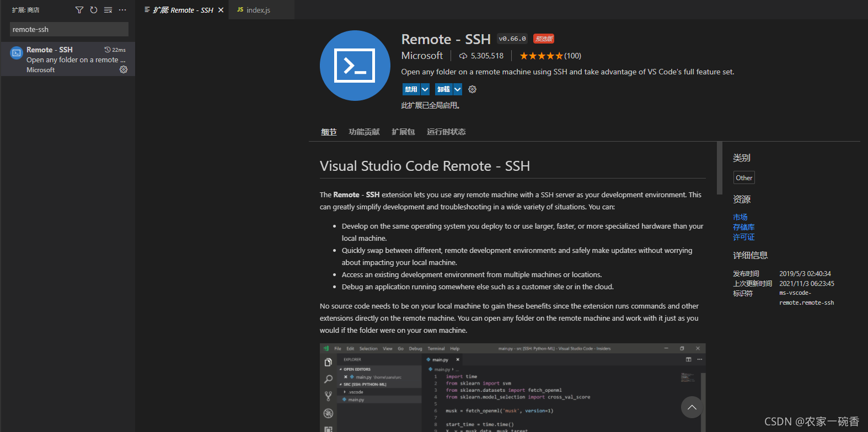868x432 pixels.
Task: Open the 市场 marketplace link
Action: (740, 217)
